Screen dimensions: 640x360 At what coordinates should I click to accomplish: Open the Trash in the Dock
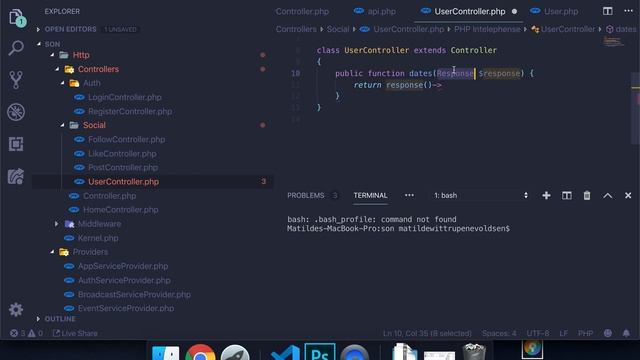point(474,352)
